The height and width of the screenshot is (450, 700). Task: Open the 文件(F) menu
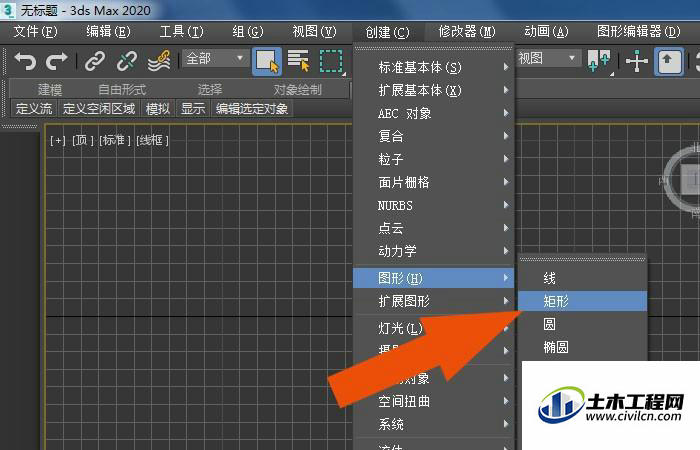35,32
